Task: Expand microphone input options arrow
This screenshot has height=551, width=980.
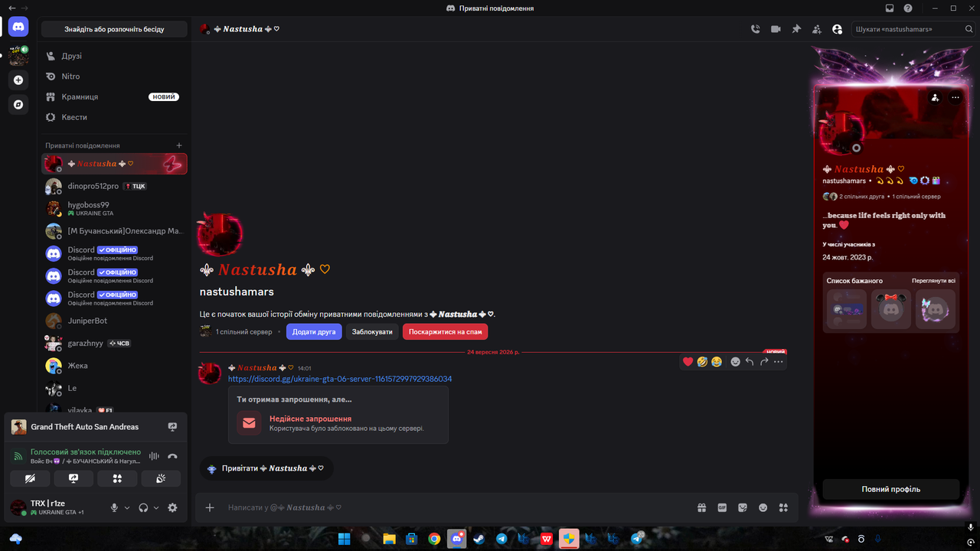Action: tap(127, 507)
